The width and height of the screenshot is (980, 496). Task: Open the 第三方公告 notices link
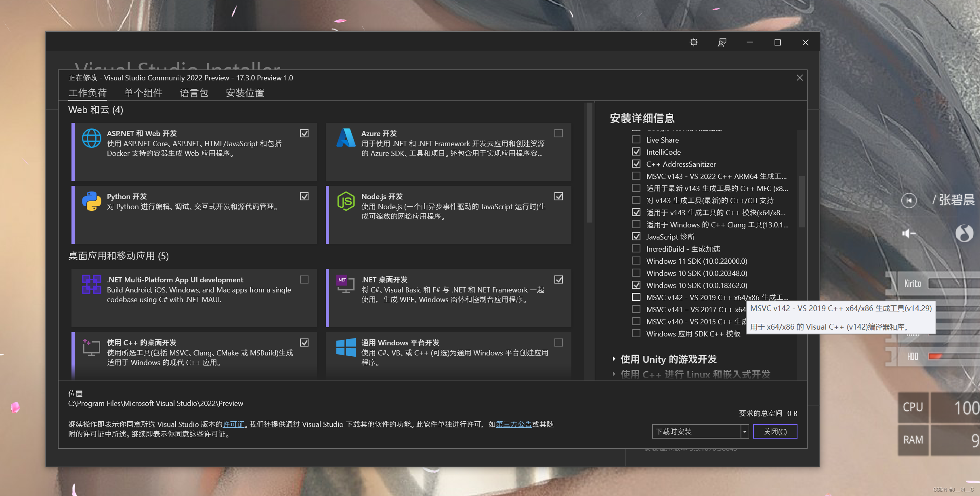pyautogui.click(x=514, y=424)
